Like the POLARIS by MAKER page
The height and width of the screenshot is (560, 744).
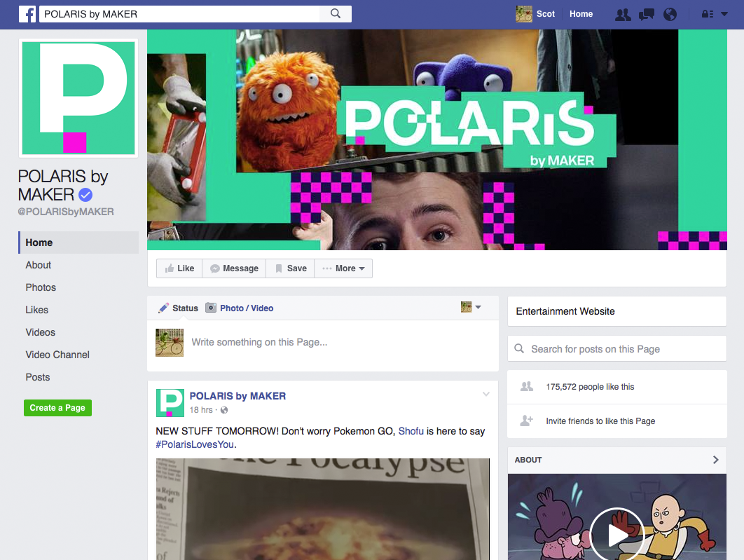179,268
